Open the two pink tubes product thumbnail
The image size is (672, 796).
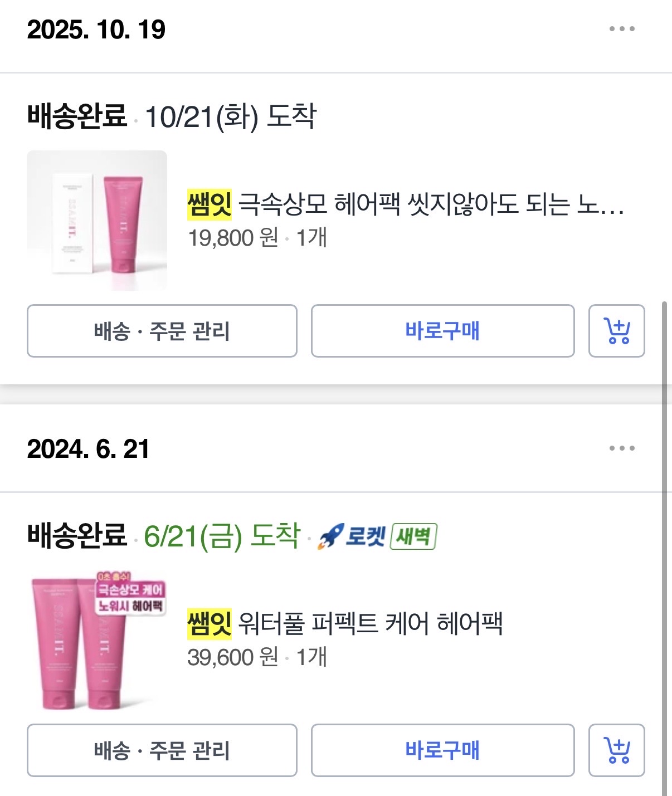click(97, 640)
